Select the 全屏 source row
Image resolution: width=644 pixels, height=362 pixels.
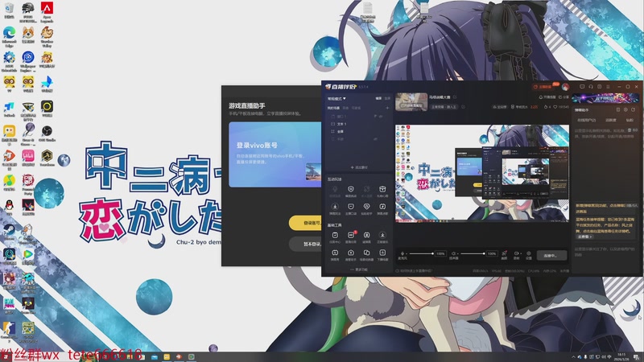coord(358,132)
